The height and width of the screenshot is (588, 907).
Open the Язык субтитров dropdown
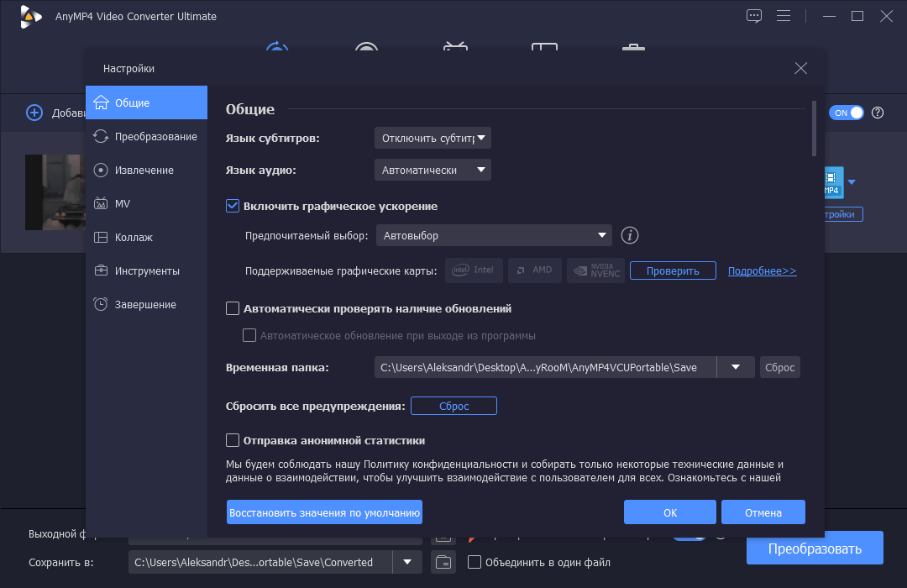433,139
